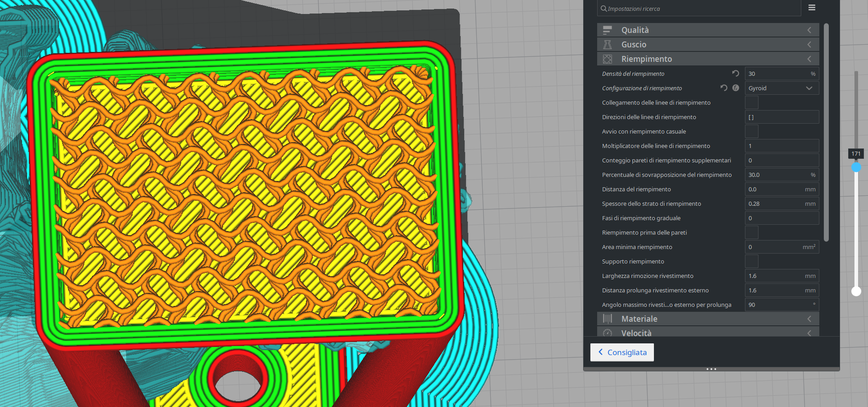The height and width of the screenshot is (407, 868).
Task: Click the Riempimento section infill icon
Action: point(608,59)
